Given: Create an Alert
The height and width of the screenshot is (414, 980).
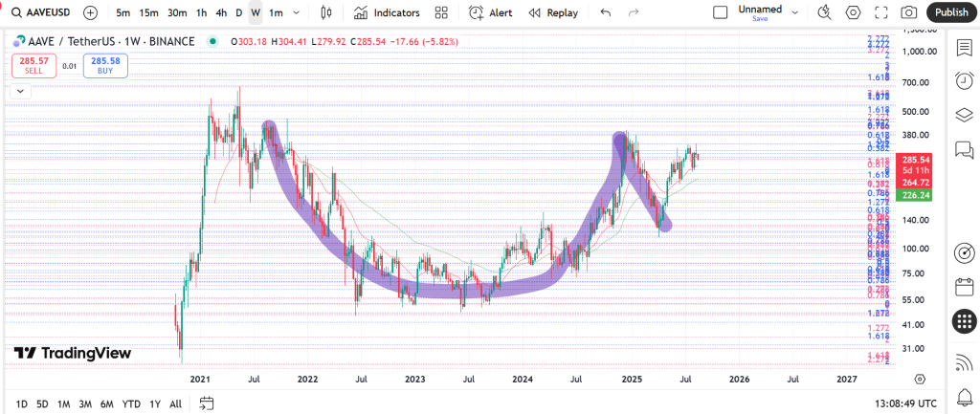Looking at the screenshot, I should (490, 12).
